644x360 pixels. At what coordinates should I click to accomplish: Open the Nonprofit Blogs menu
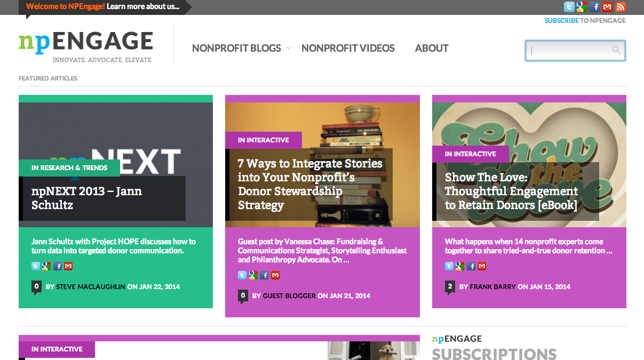[x=236, y=48]
